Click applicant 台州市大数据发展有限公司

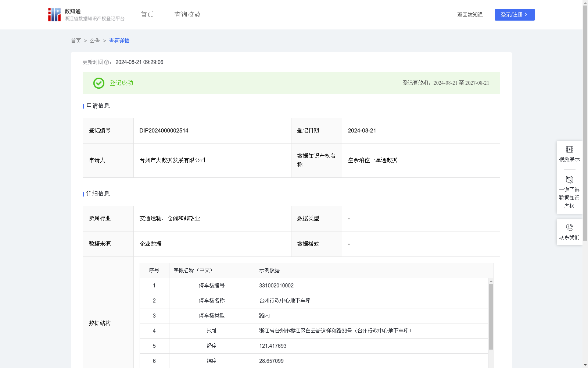coord(172,160)
